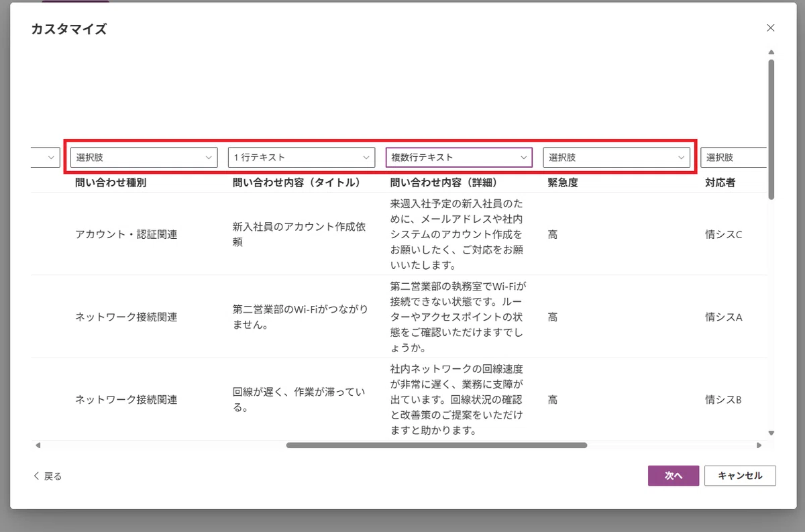Click the 新入社員のアカウント作成依頼 cell
This screenshot has width=805, height=532.
[x=299, y=235]
